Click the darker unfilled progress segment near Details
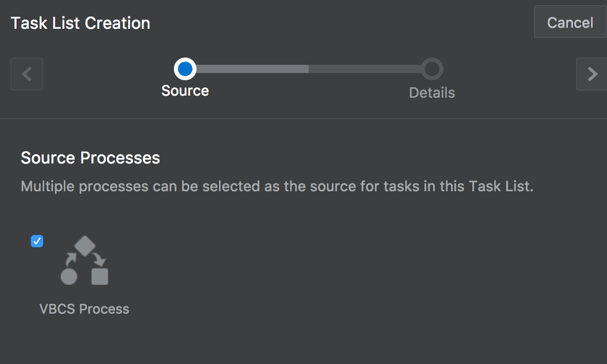 click(x=365, y=69)
